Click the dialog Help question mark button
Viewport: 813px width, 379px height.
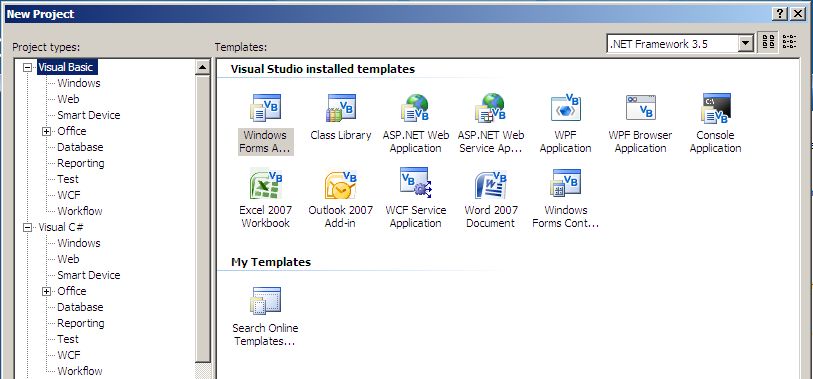(x=779, y=14)
